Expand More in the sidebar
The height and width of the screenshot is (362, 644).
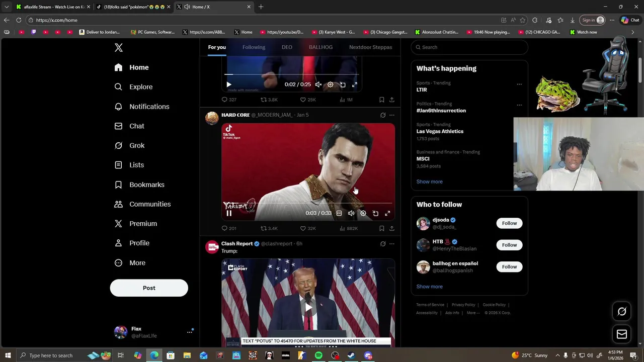(x=130, y=262)
